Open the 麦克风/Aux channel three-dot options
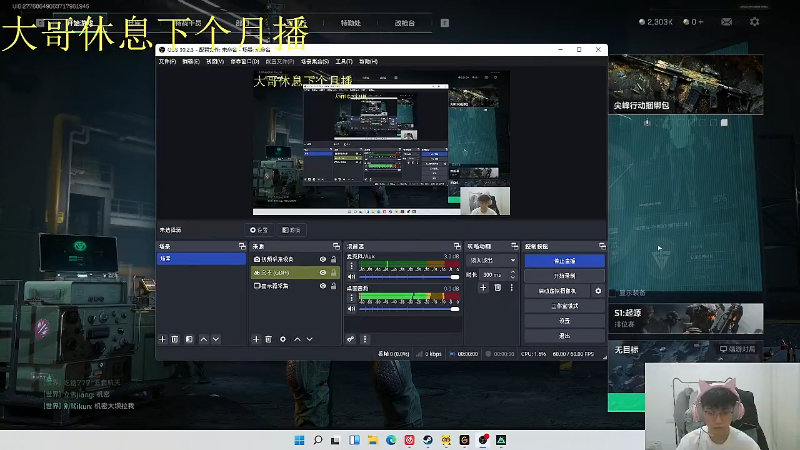The image size is (800, 450). 351,266
